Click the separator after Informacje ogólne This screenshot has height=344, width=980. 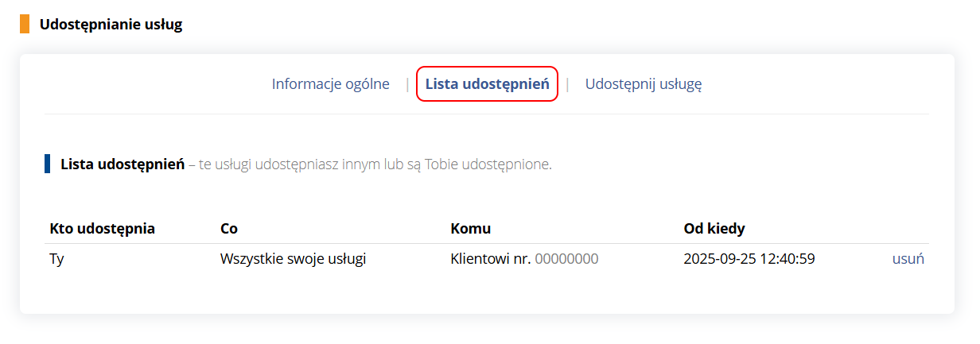click(407, 83)
